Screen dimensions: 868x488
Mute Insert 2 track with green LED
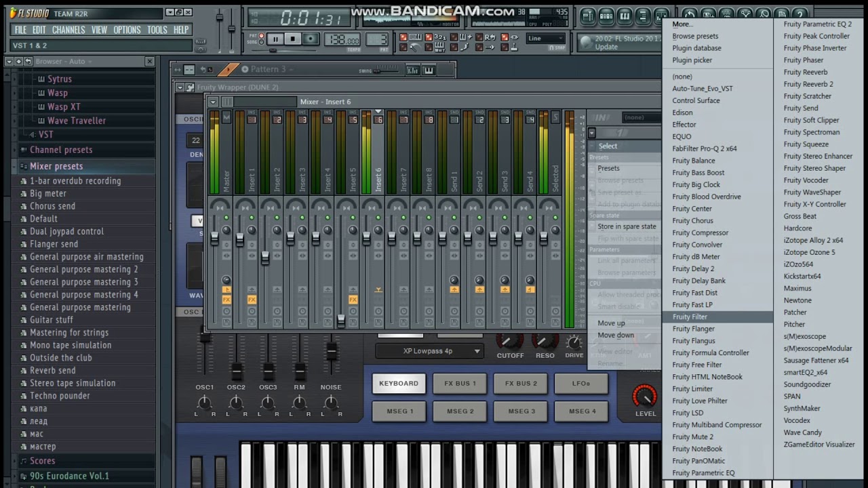[277, 218]
